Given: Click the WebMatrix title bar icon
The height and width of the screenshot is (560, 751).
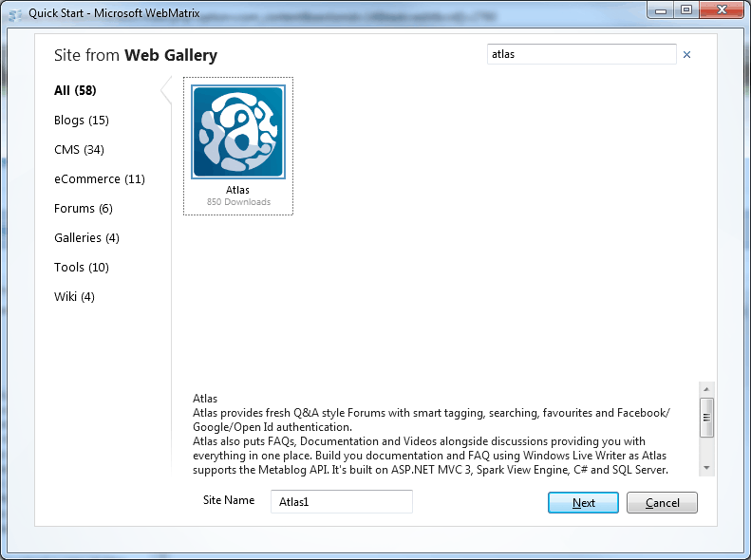Looking at the screenshot, I should pos(15,14).
